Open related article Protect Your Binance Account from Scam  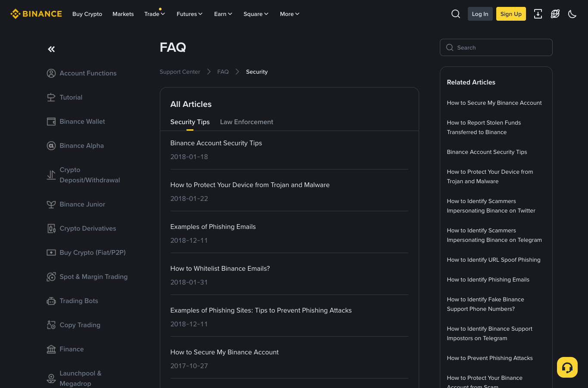[x=485, y=382]
